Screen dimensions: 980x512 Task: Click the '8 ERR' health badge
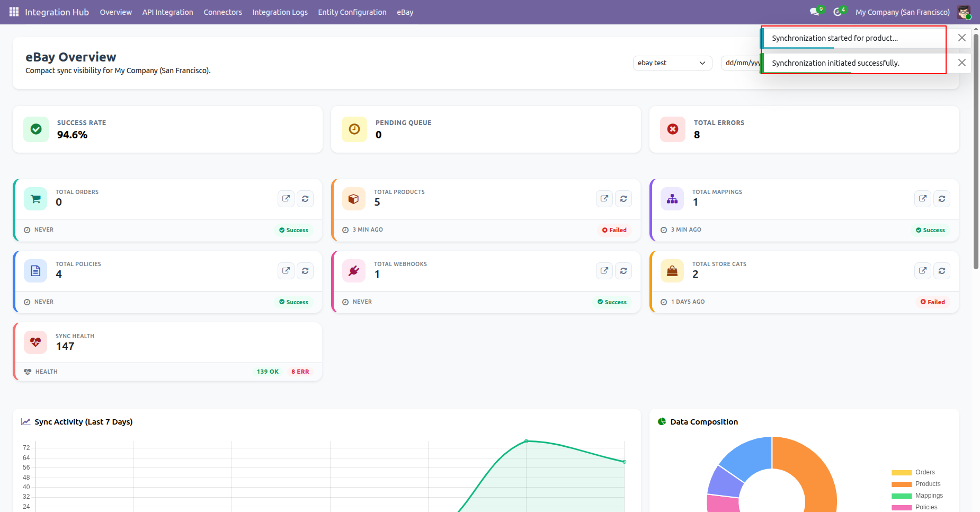(x=300, y=372)
